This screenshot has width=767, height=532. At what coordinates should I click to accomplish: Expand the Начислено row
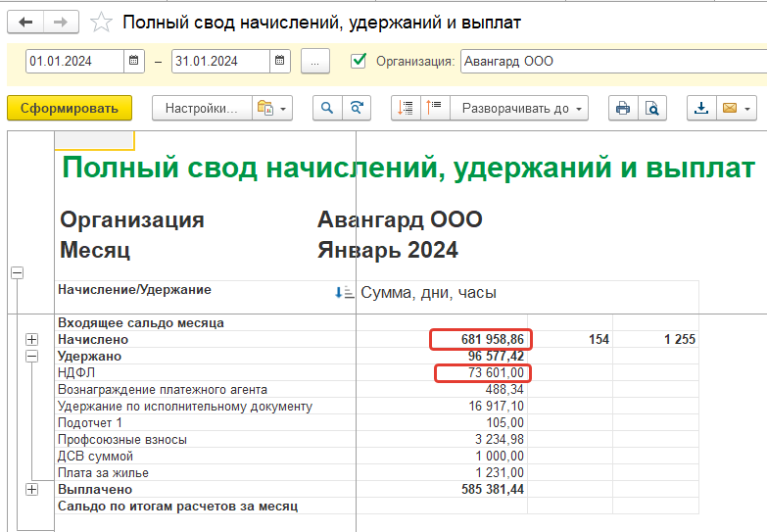click(x=31, y=339)
